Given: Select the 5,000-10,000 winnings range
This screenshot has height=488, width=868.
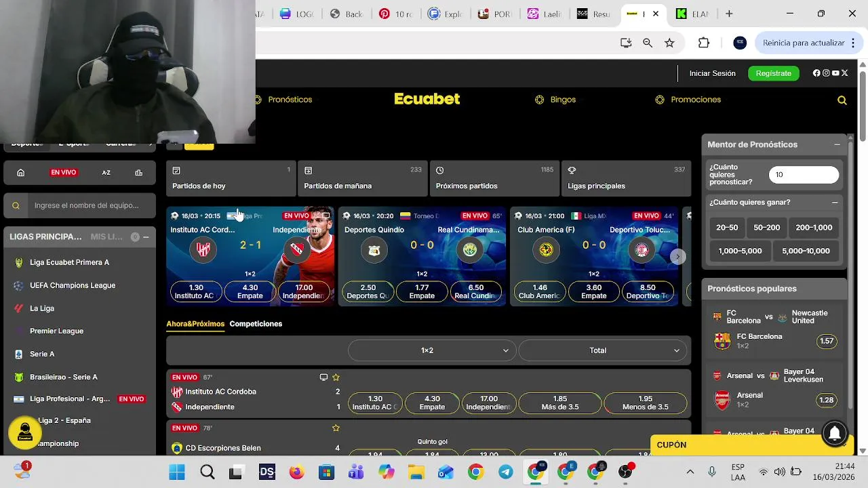Looking at the screenshot, I should pos(806,251).
